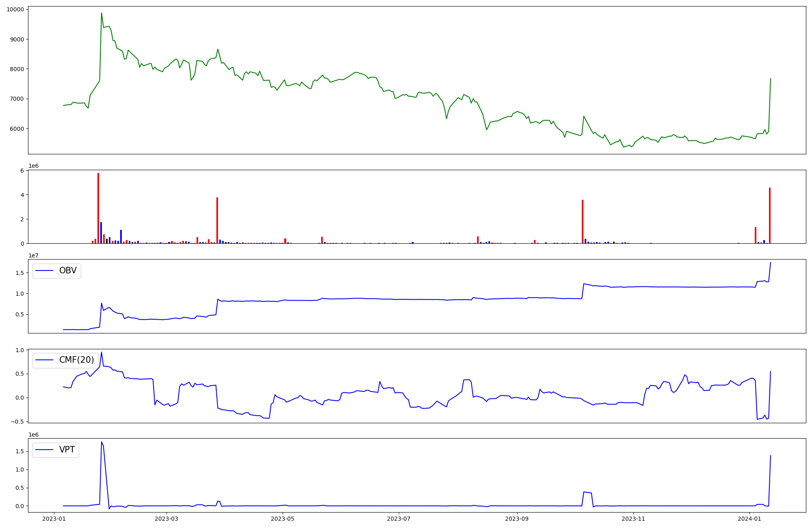
Task: Select the 2023-05 date tick label
Action: (x=283, y=519)
